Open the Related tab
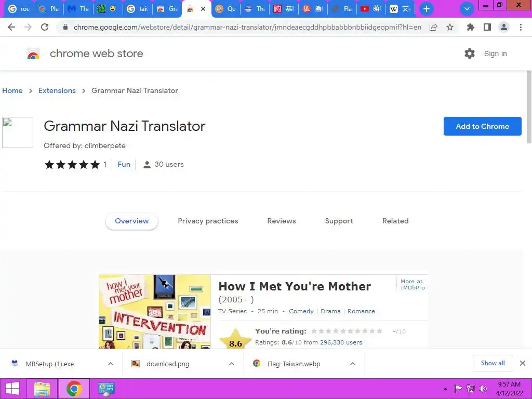This screenshot has height=399, width=532. 395,221
